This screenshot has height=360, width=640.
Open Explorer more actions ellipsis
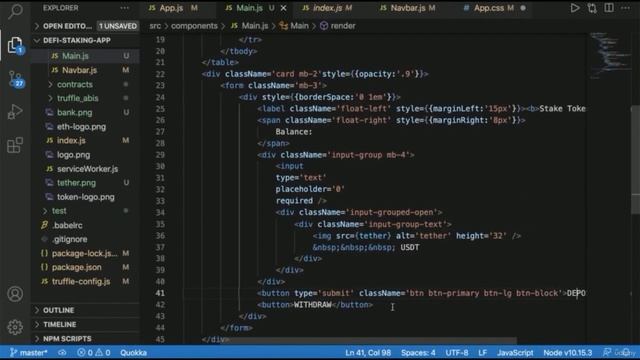124,8
